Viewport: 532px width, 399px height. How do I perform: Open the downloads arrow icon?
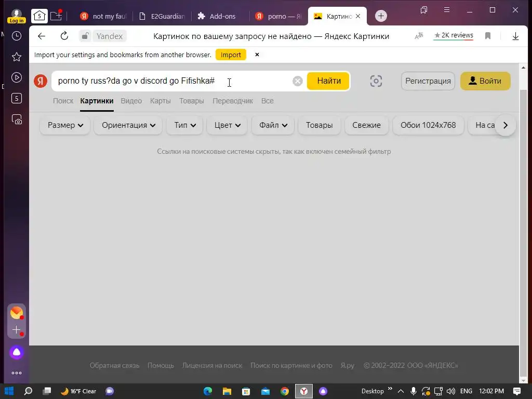pyautogui.click(x=515, y=36)
